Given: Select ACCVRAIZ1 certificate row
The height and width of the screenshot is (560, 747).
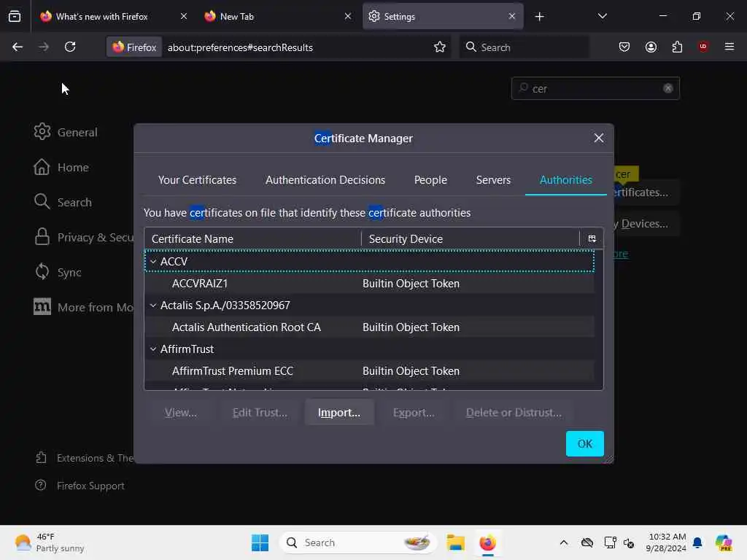Looking at the screenshot, I should point(369,284).
